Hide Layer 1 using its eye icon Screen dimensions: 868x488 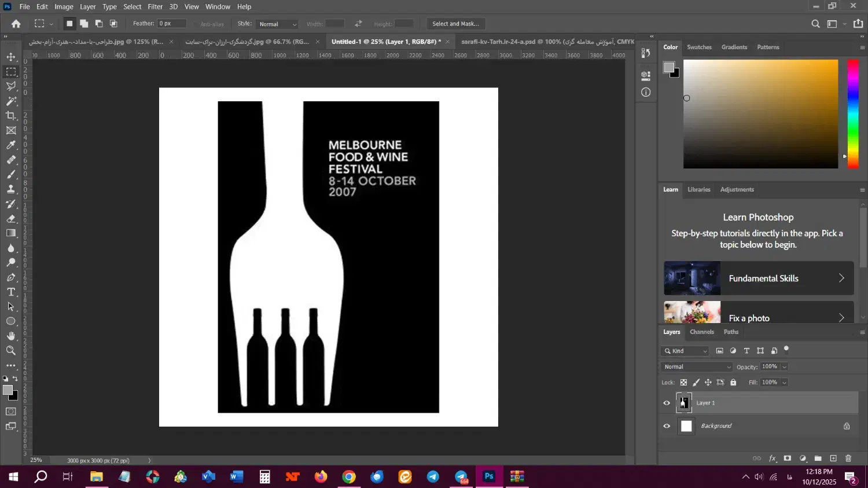point(667,403)
